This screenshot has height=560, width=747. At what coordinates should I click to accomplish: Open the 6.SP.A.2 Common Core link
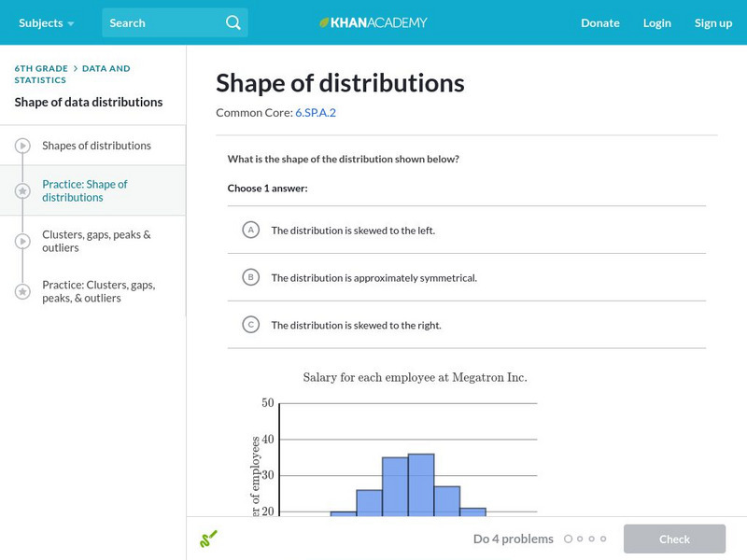(314, 112)
